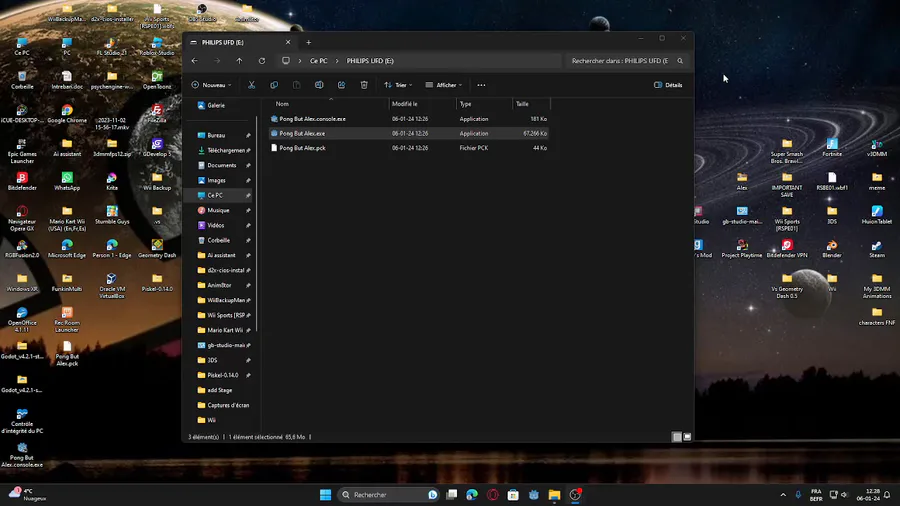Click the Rename icon in Explorer toolbar
900x506 pixels.
click(x=319, y=85)
